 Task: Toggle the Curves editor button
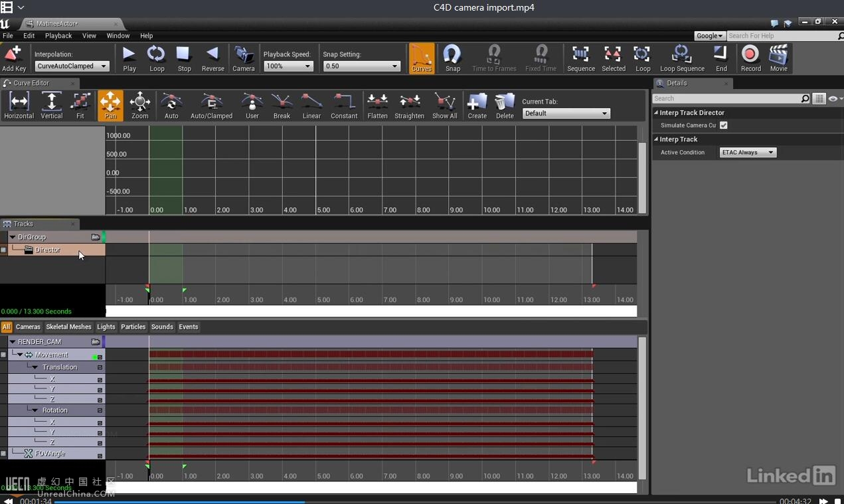(x=422, y=58)
